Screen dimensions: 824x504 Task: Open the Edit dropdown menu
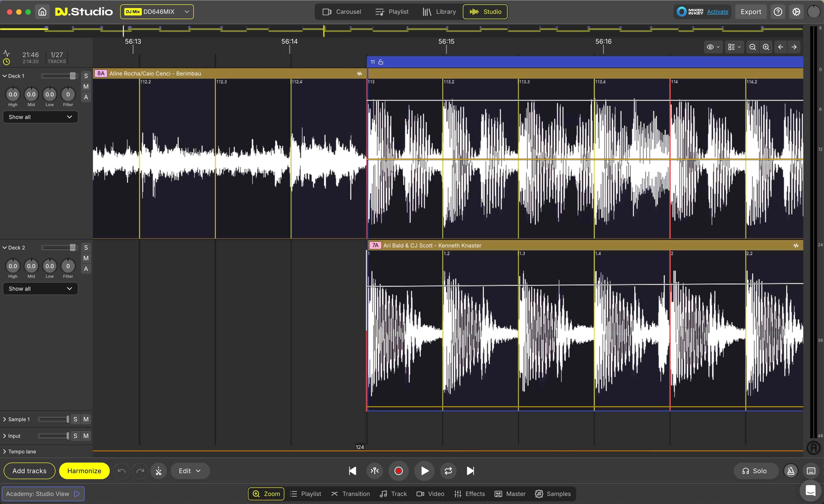(x=190, y=471)
